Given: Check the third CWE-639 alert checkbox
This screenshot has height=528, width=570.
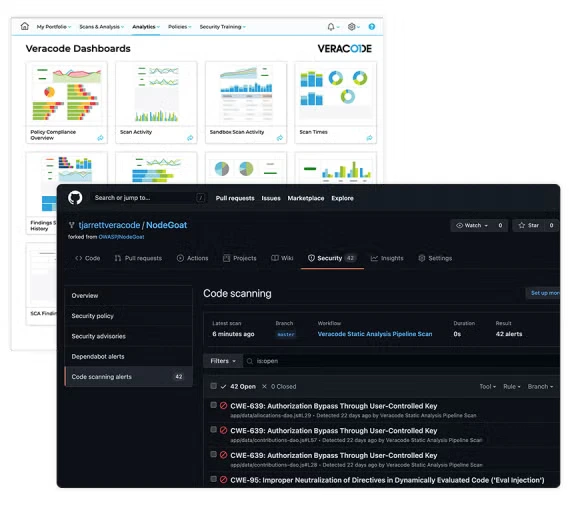Looking at the screenshot, I should click(x=213, y=454).
